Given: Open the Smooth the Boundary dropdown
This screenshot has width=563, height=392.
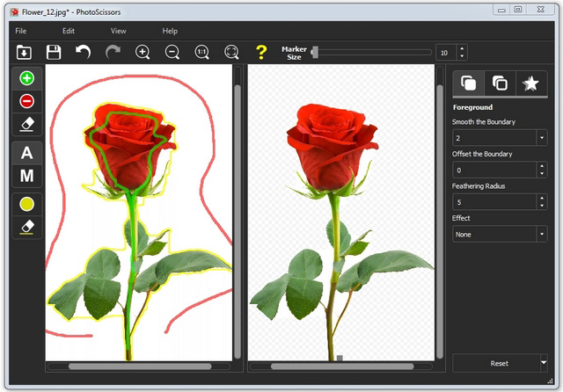Looking at the screenshot, I should 541,138.
